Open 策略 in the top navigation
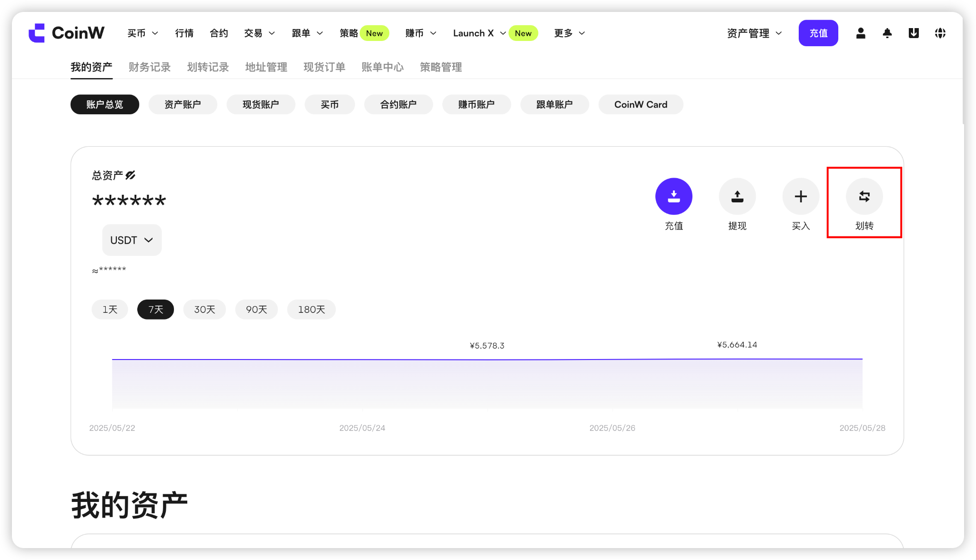This screenshot has width=976, height=560. coord(349,33)
